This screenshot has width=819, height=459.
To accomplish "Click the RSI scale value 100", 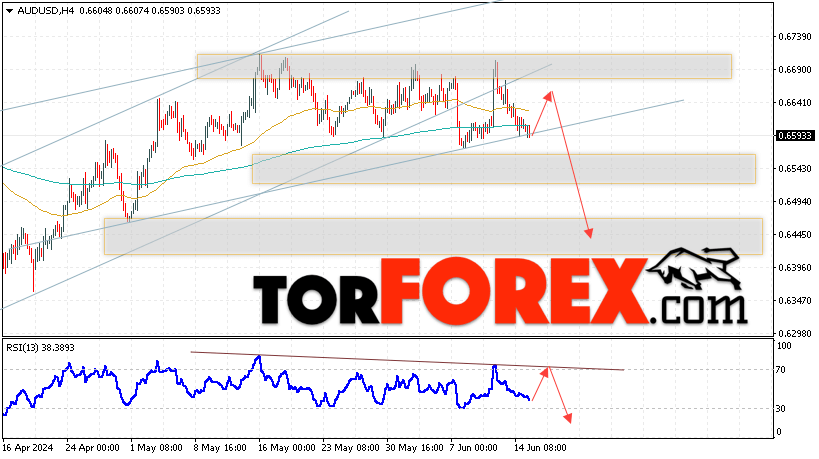I will coord(784,346).
